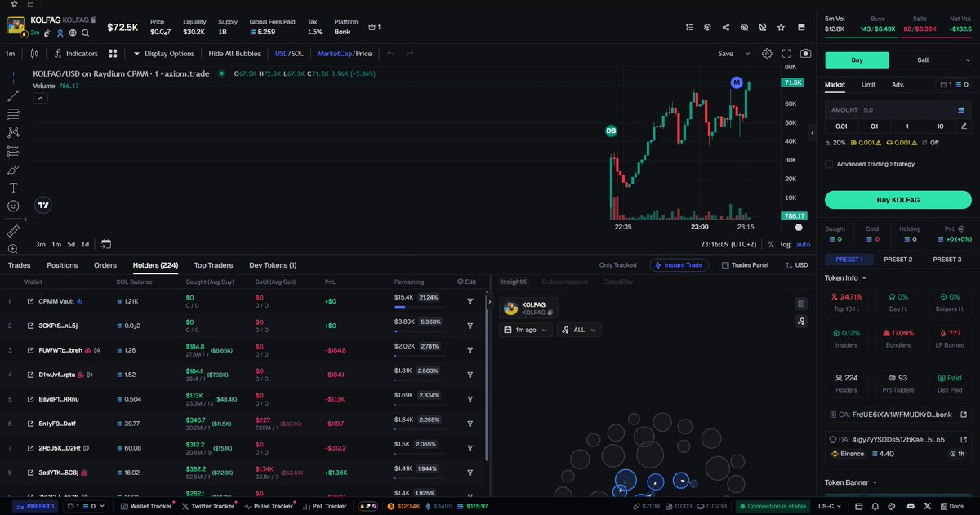Collapse right panel with side arrow
This screenshot has width=980, height=515.
pyautogui.click(x=812, y=132)
